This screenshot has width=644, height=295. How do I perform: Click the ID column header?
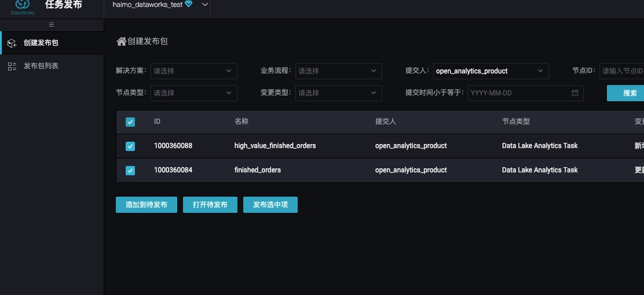tap(157, 121)
